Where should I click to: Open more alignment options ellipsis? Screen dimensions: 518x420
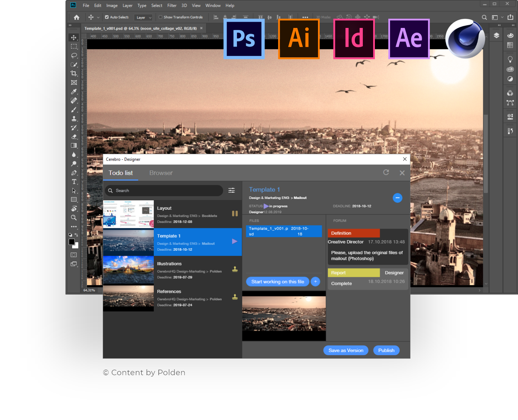point(305,17)
